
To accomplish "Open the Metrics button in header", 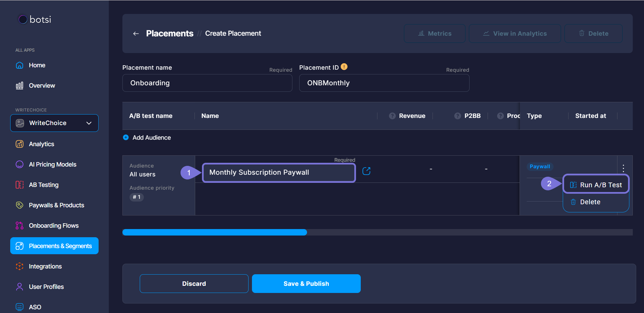I will (434, 34).
